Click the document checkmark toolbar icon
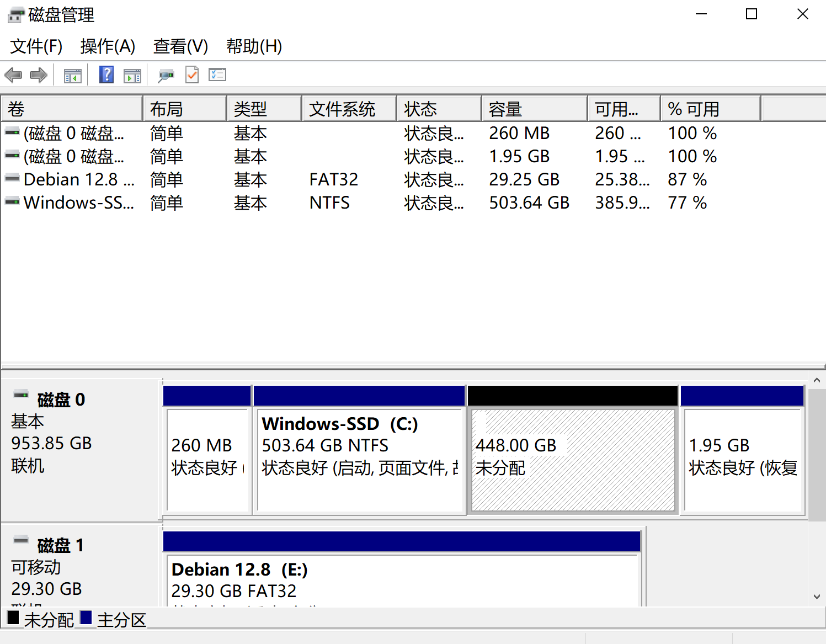This screenshot has height=644, width=826. pos(192,74)
